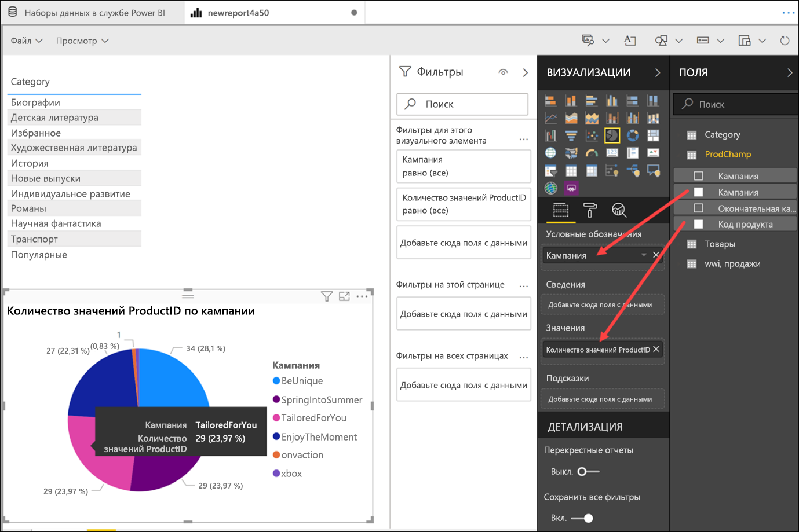The image size is (799, 532).
Task: Toggle the Сохранить все фильтры switch
Action: click(x=582, y=518)
